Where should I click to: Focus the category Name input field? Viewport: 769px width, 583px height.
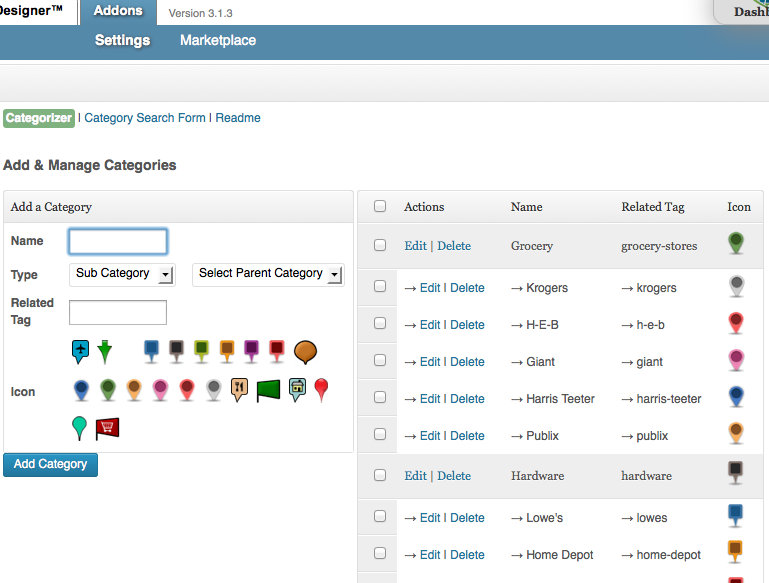pos(118,241)
